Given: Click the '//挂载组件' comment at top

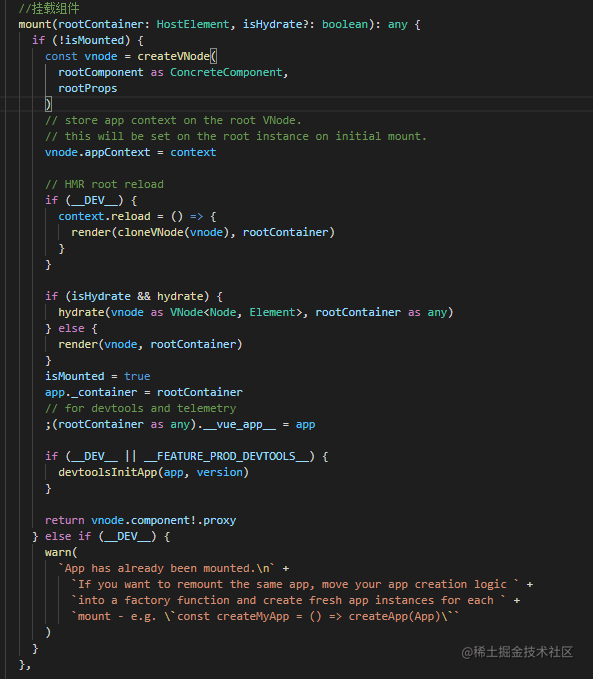Looking at the screenshot, I should point(49,8).
